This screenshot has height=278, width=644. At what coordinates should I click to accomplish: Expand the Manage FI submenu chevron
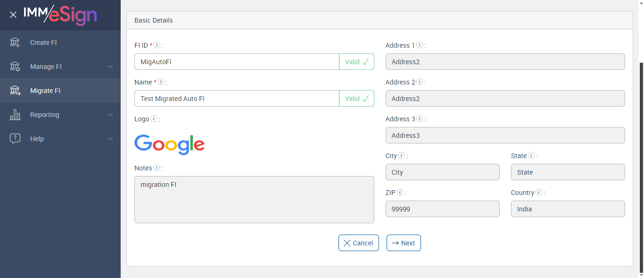coord(110,67)
